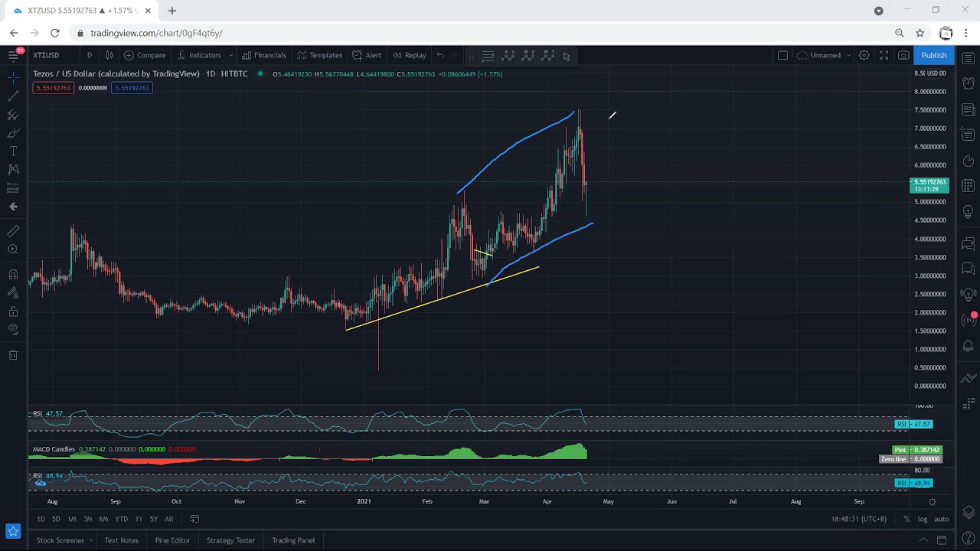Open the Pitchfork tools group
Screen dimensions: 980x551
point(13,115)
